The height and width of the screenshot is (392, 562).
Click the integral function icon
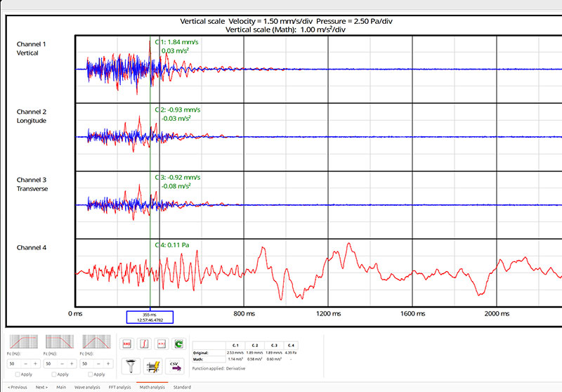tap(143, 344)
